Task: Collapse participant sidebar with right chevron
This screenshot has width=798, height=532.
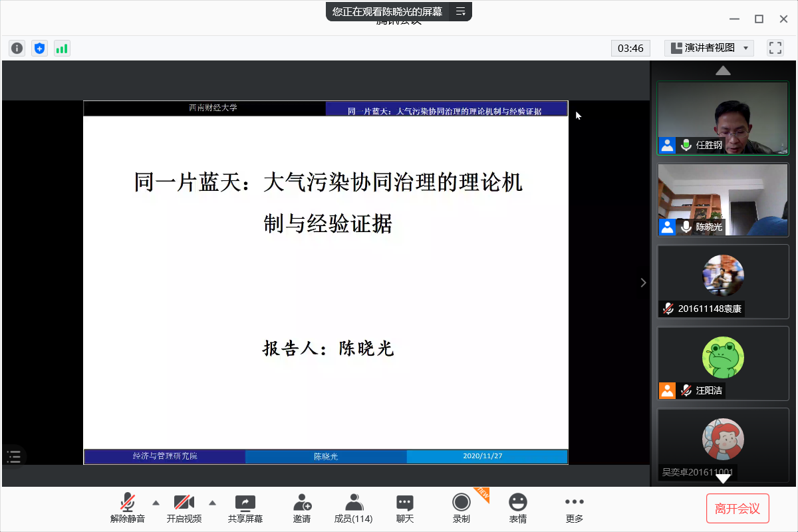Action: point(643,283)
